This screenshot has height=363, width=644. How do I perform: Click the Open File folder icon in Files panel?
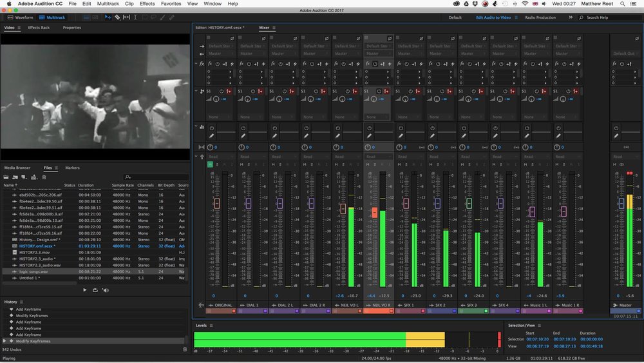pos(6,177)
